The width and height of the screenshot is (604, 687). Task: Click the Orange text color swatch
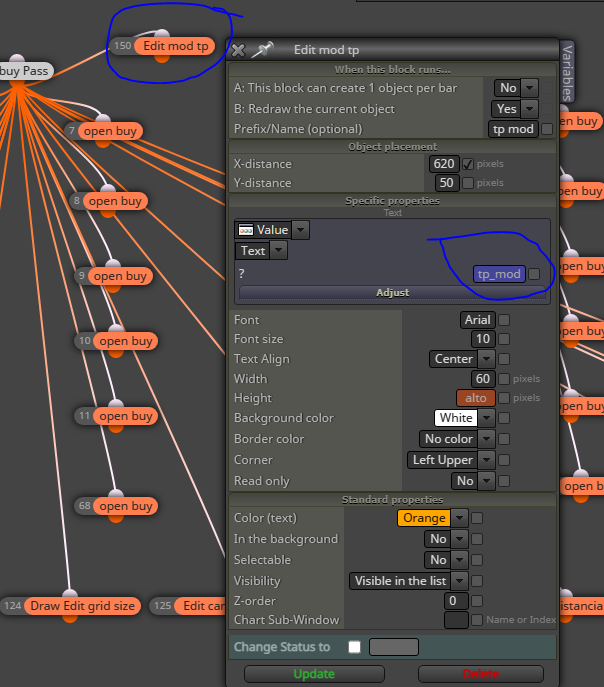pyautogui.click(x=424, y=518)
